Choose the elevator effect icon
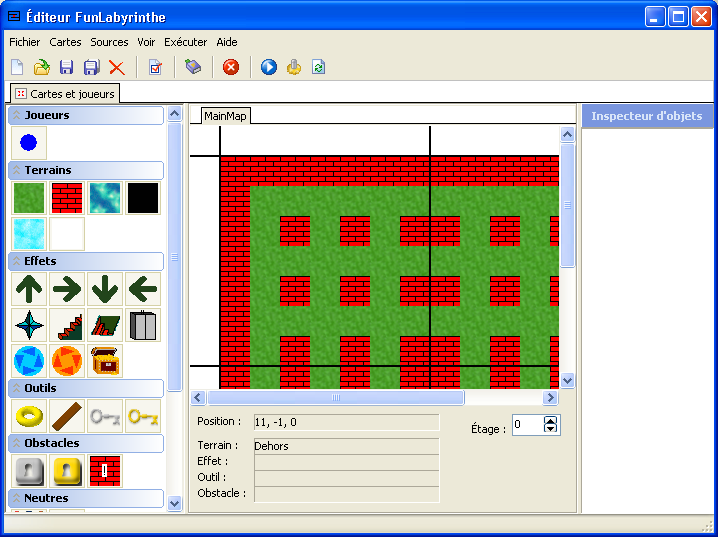This screenshot has width=718, height=537. point(143,325)
